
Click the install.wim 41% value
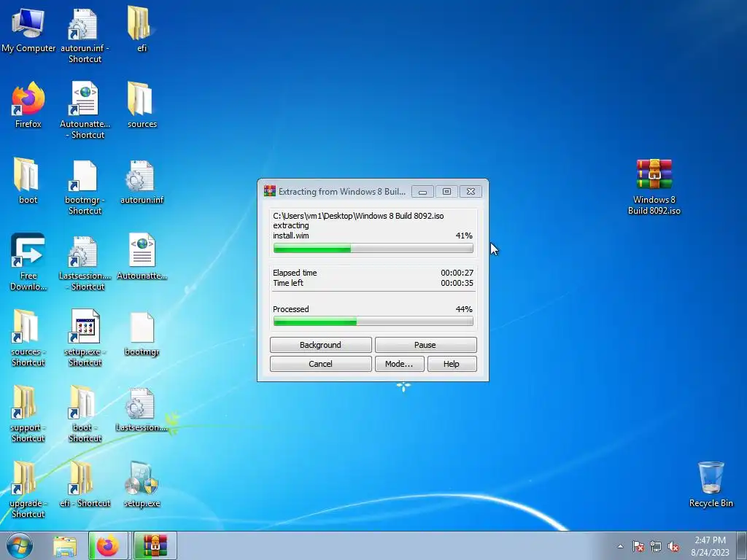pyautogui.click(x=463, y=236)
